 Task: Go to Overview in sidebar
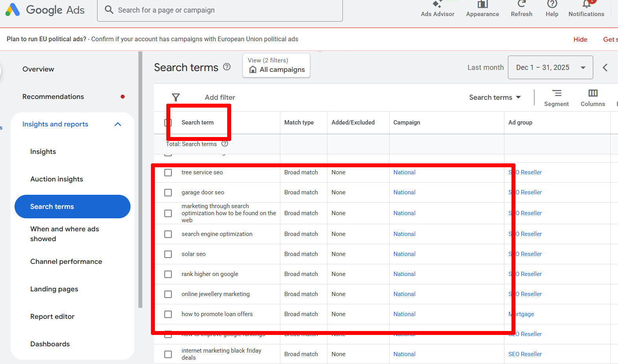click(38, 69)
